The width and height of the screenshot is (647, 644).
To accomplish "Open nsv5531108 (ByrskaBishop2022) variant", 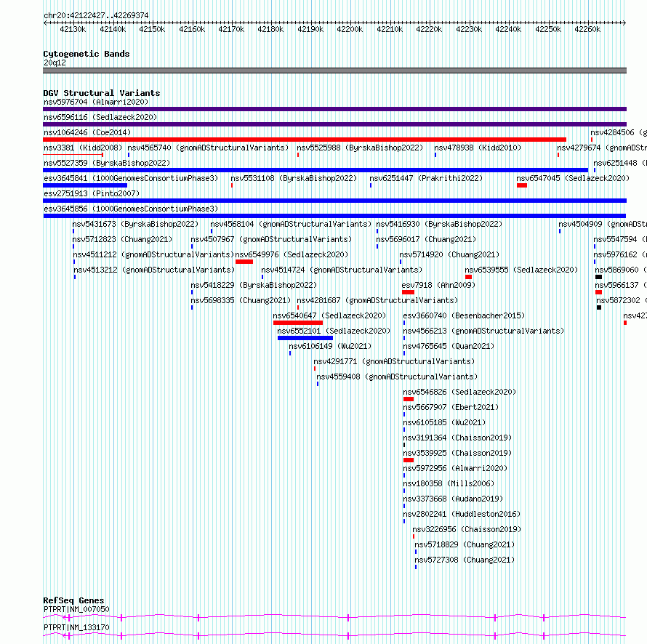I will click(x=294, y=178).
